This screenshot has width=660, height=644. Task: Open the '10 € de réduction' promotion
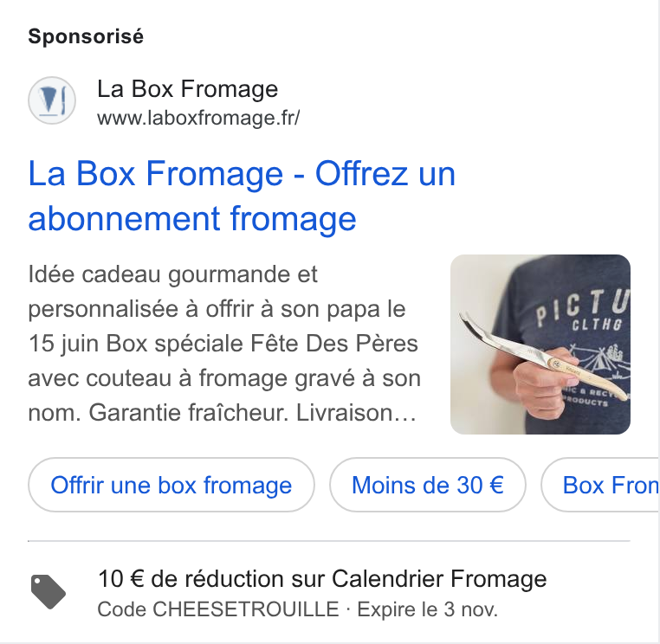322,578
